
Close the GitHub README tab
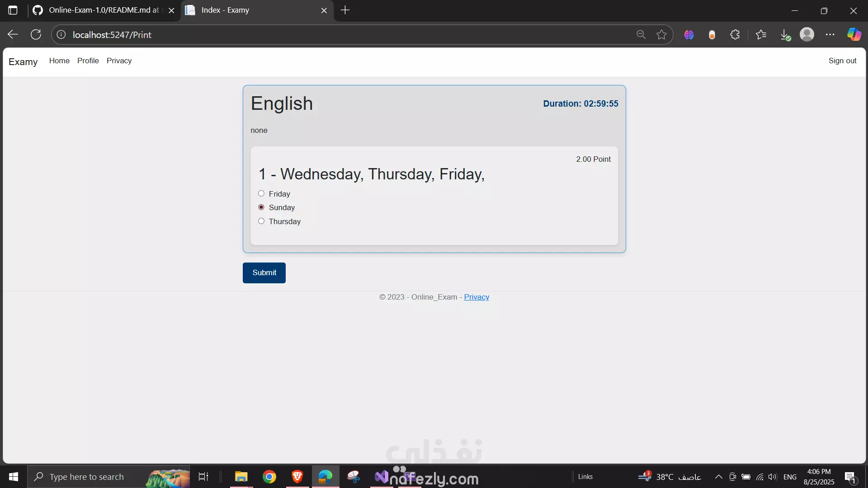coord(171,10)
